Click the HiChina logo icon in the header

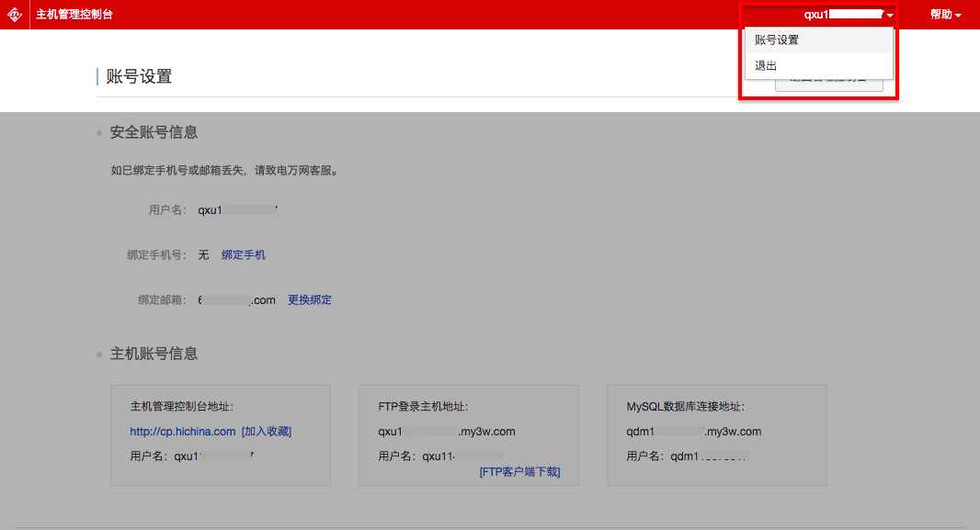pos(15,15)
